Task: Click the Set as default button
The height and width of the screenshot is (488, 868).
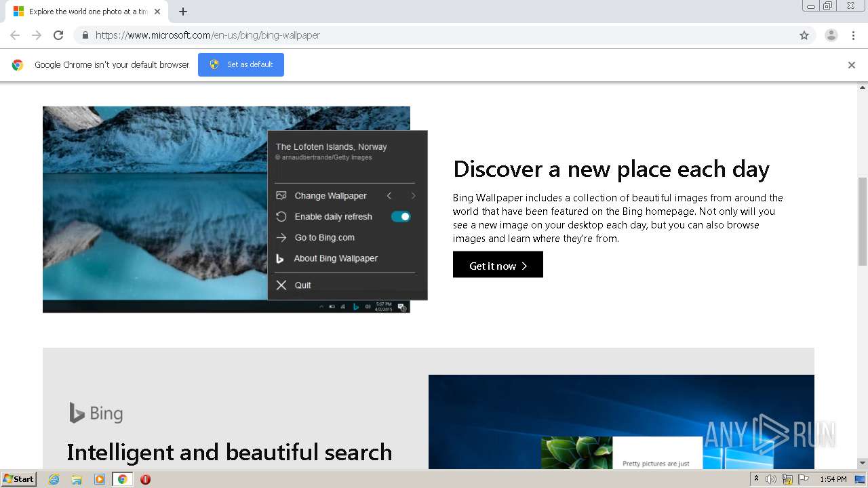Action: click(x=241, y=64)
